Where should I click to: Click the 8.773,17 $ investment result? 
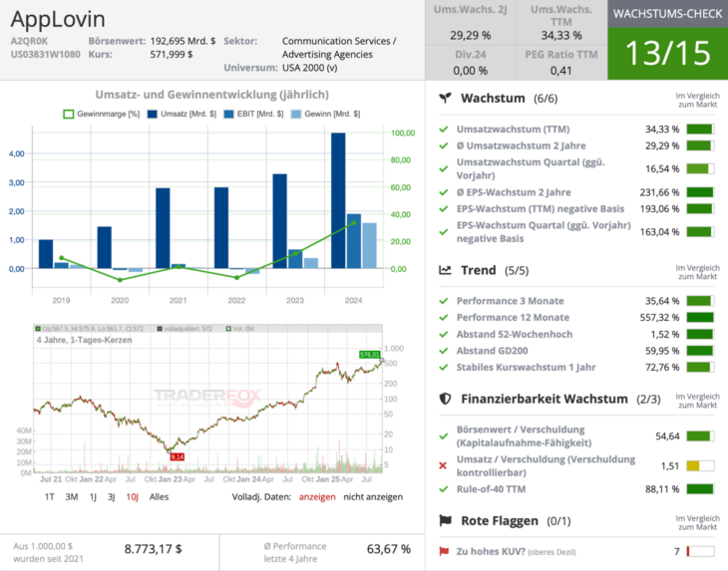(x=154, y=549)
